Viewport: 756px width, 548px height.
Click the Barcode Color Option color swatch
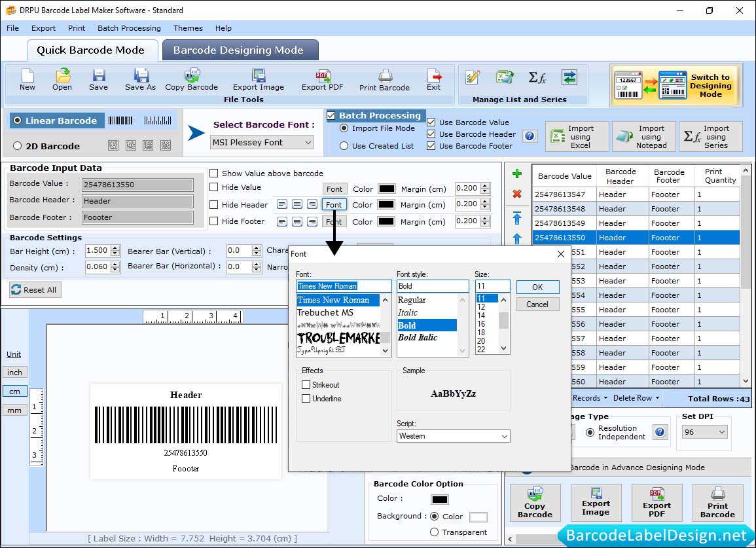[440, 499]
